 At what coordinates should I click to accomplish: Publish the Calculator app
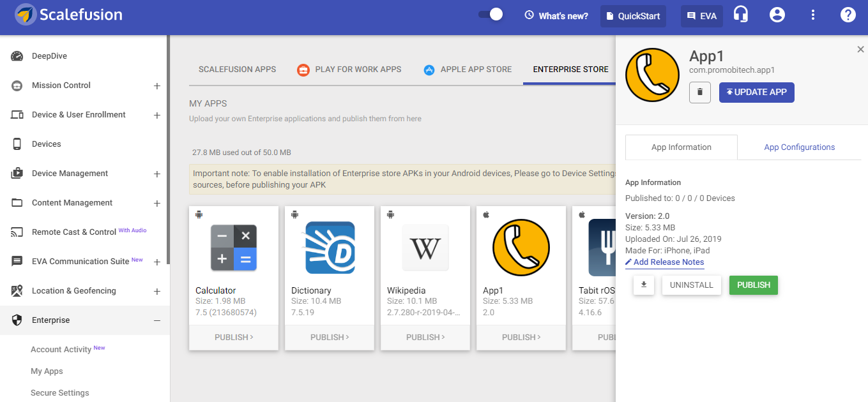234,338
